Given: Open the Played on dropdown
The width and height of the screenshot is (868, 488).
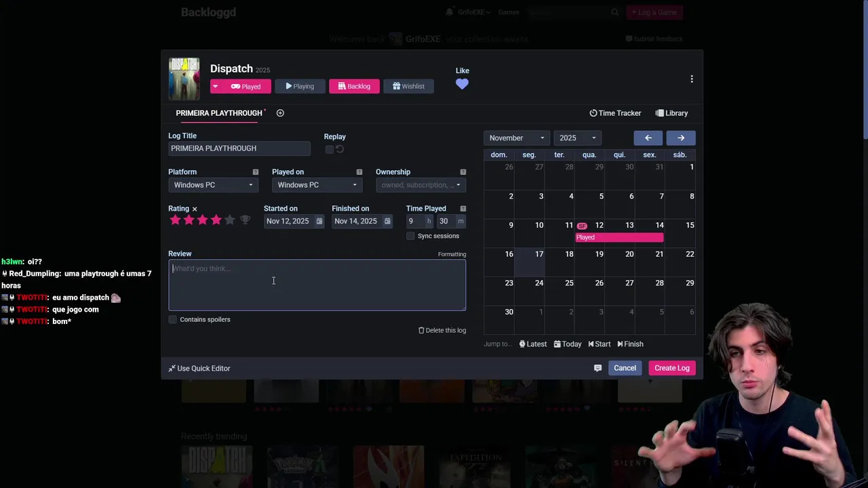Looking at the screenshot, I should click(317, 185).
